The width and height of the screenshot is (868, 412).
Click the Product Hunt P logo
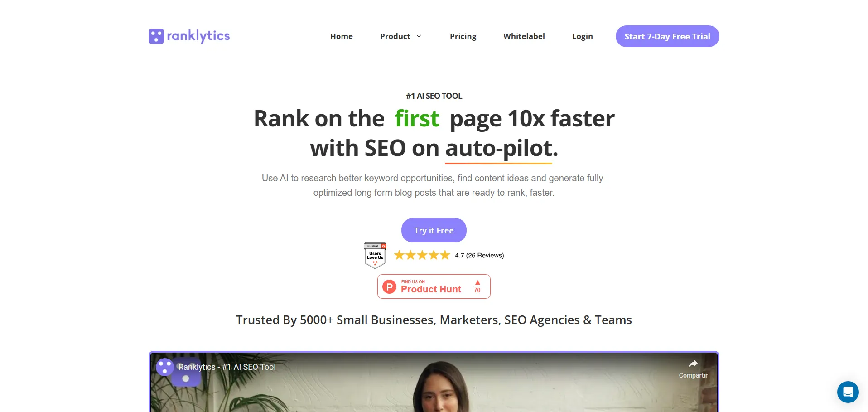pos(389,286)
